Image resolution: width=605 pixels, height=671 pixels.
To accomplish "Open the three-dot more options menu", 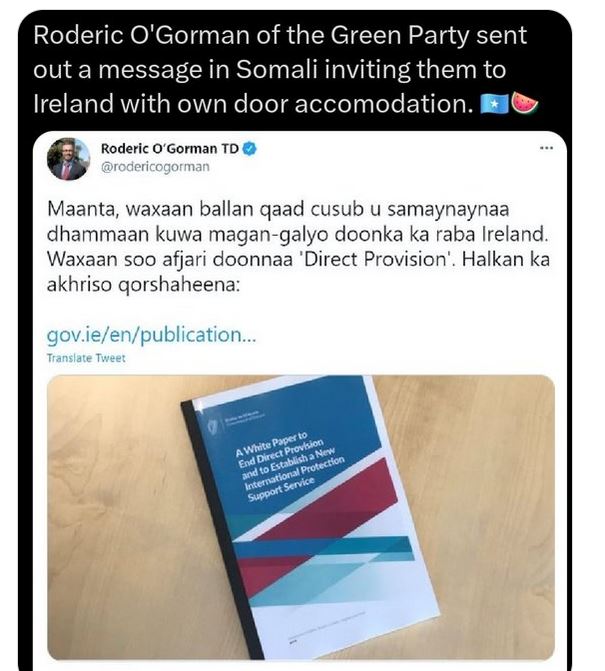I will click(x=546, y=148).
